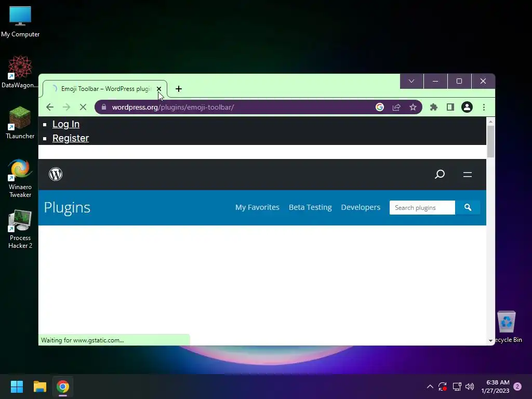Select DataWagon desktop shortcut

pos(20,72)
